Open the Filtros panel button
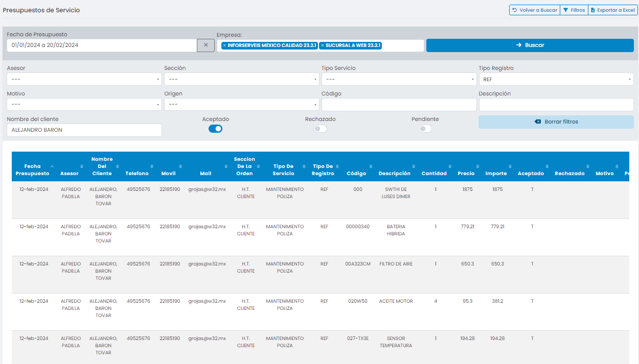639x364 pixels. point(574,10)
